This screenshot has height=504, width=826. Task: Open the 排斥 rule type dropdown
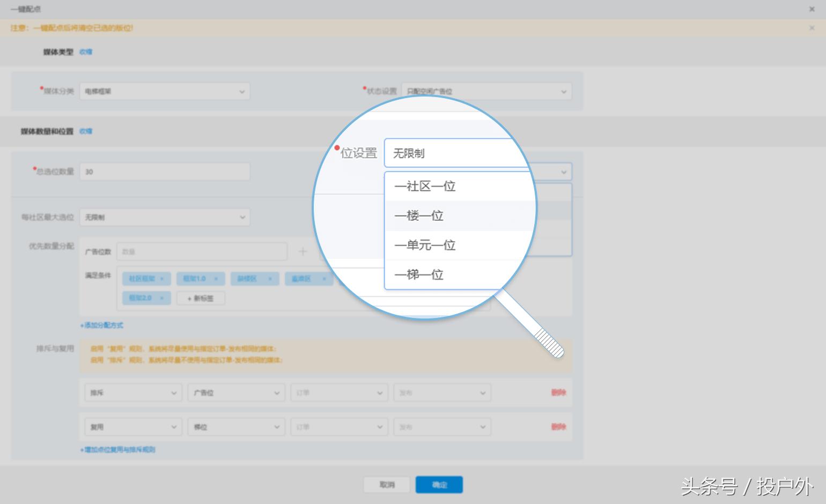[x=132, y=393]
